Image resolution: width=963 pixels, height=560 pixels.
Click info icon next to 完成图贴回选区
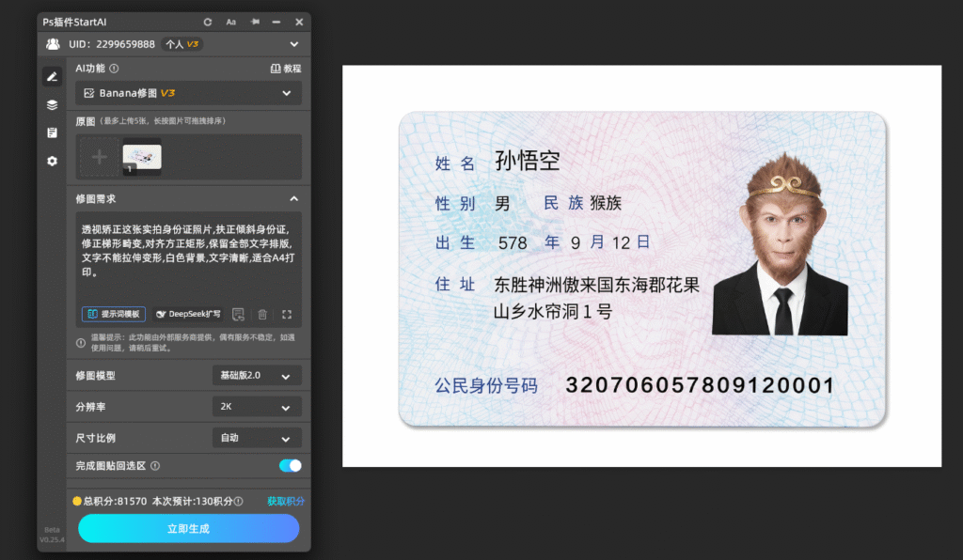[x=155, y=466]
